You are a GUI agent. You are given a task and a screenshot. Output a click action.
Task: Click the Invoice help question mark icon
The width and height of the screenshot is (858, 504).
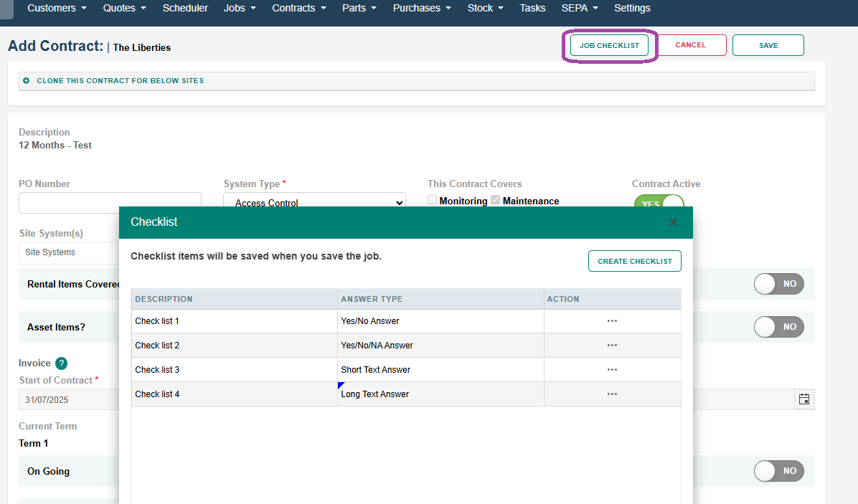[x=61, y=363]
